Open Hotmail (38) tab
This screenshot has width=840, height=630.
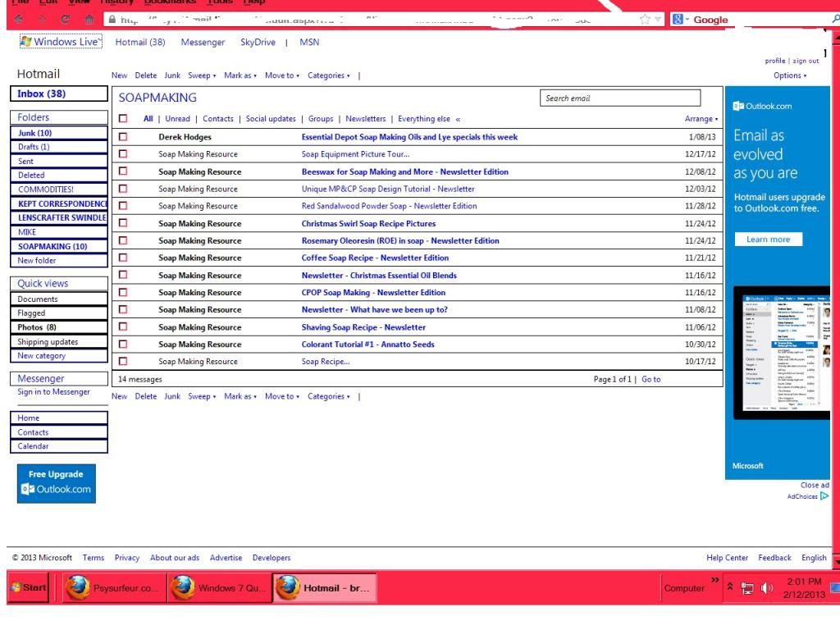(x=140, y=42)
